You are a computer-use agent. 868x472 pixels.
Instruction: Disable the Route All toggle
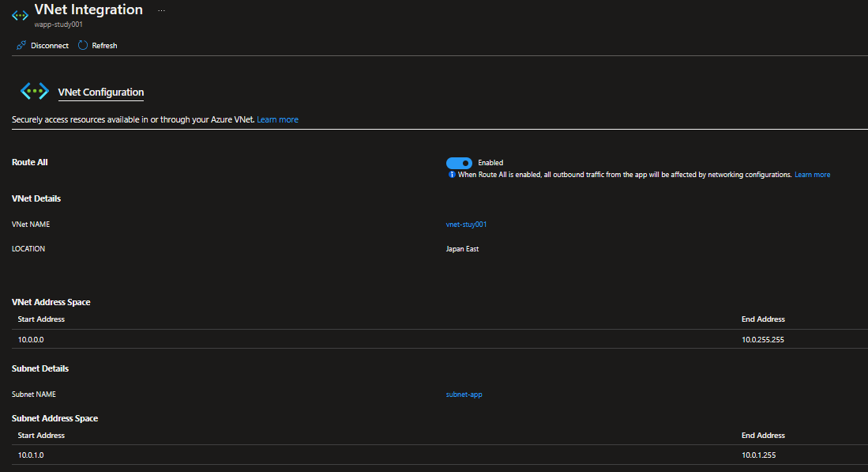459,163
